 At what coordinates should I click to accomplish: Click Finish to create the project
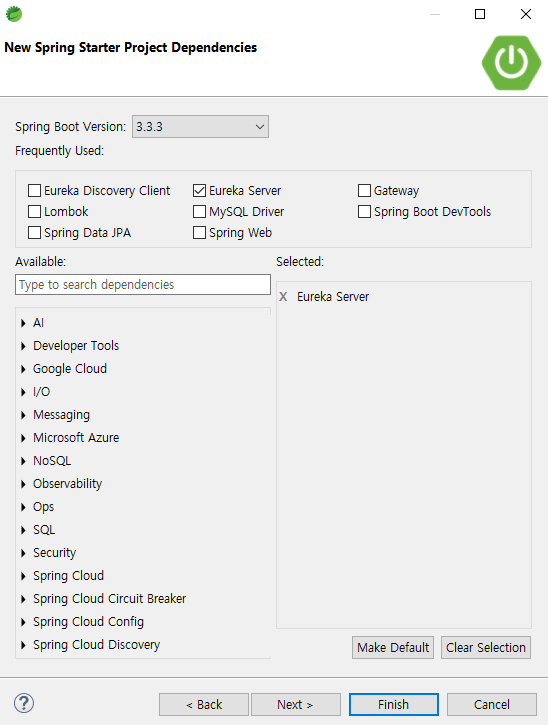pyautogui.click(x=394, y=704)
